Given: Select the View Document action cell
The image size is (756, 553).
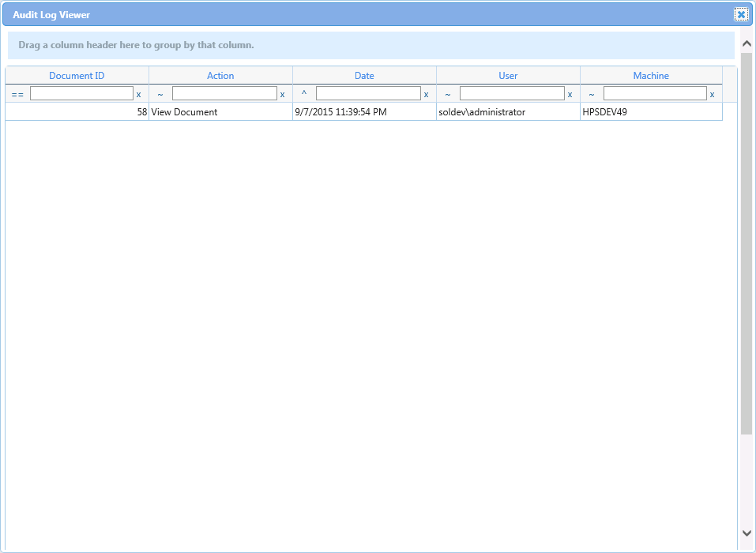Looking at the screenshot, I should pos(221,112).
